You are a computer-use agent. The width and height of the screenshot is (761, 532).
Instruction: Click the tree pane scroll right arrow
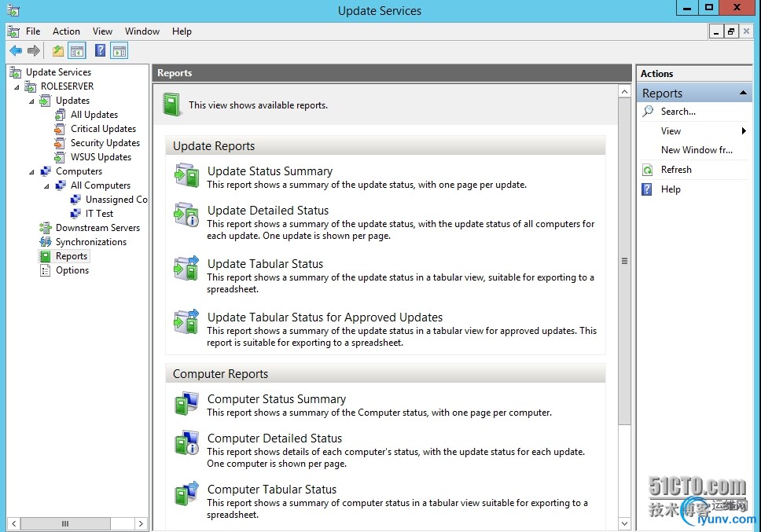pyautogui.click(x=141, y=524)
